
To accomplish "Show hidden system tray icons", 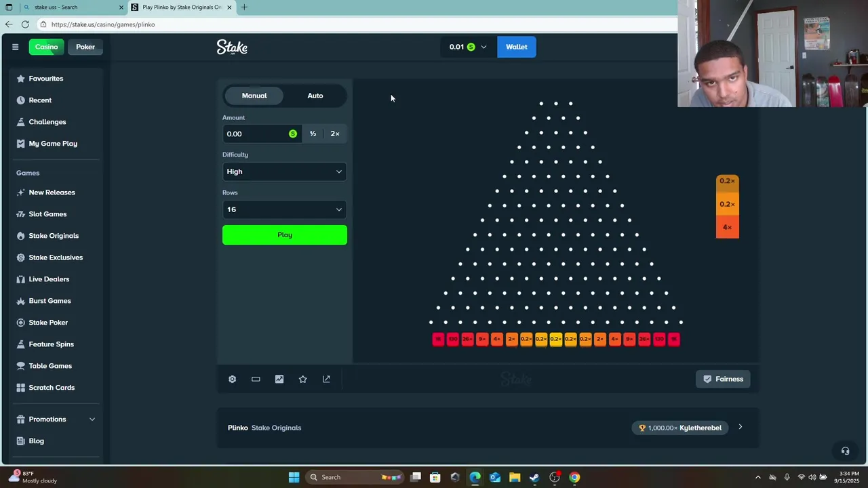I will [x=758, y=477].
